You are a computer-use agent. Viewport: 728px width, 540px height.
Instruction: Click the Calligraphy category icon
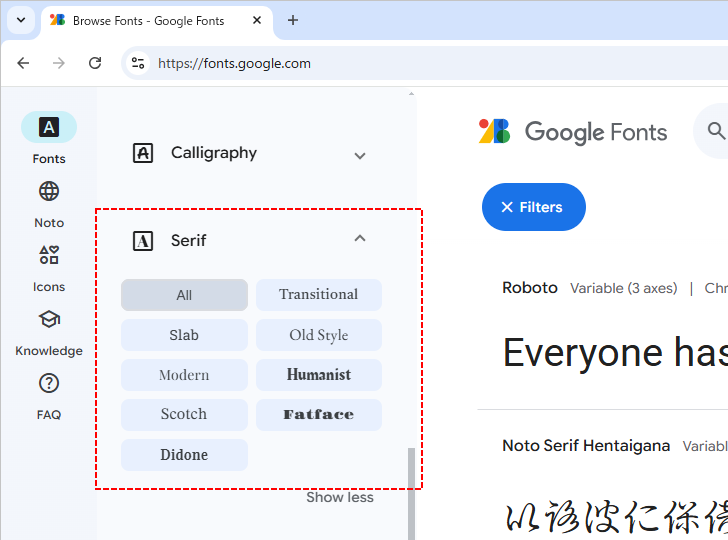143,153
